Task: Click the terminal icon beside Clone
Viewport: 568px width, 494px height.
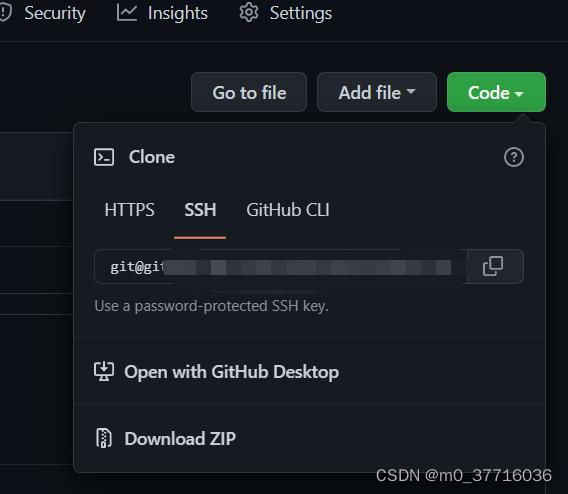Action: (x=104, y=157)
